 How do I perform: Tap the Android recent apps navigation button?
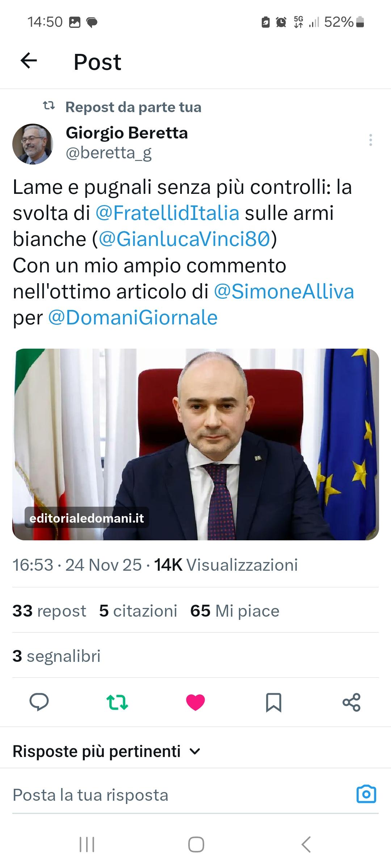pyautogui.click(x=87, y=845)
